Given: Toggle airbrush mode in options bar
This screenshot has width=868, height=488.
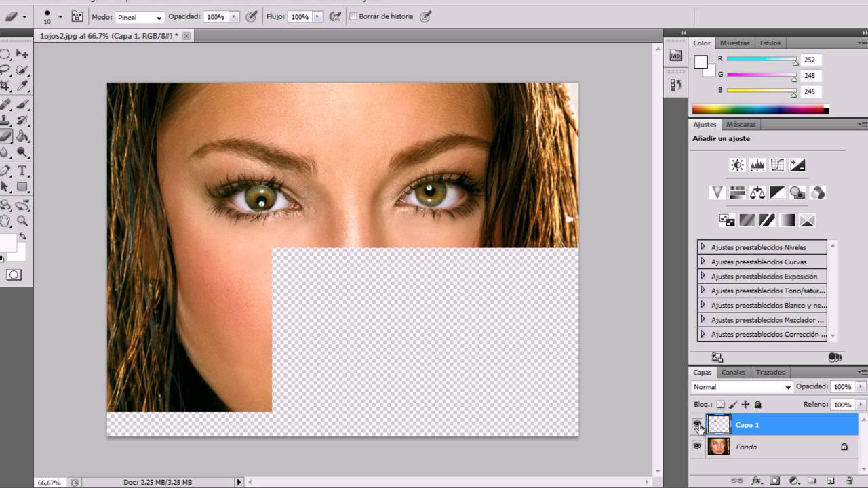Looking at the screenshot, I should click(x=335, y=16).
